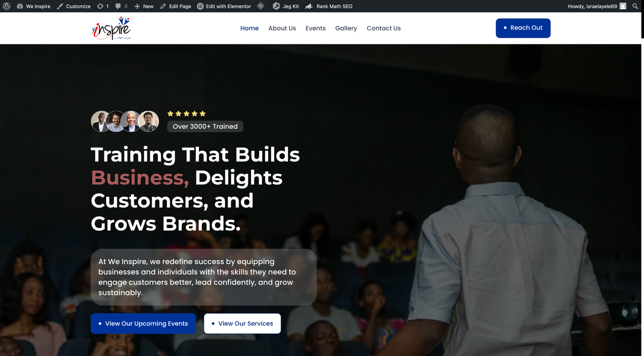Open the Gallery navigation link

(x=346, y=28)
